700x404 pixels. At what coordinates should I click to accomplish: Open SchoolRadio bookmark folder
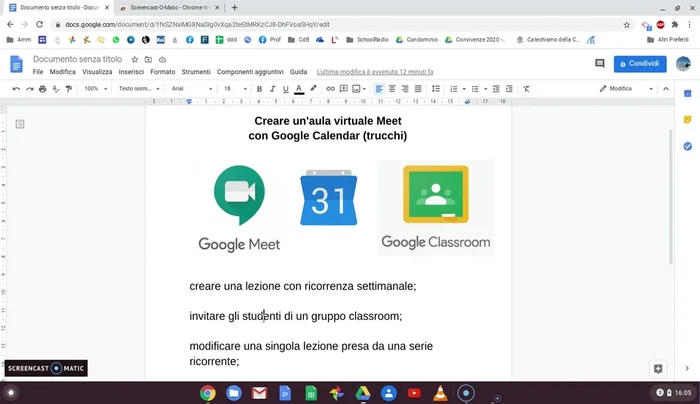[x=367, y=40]
